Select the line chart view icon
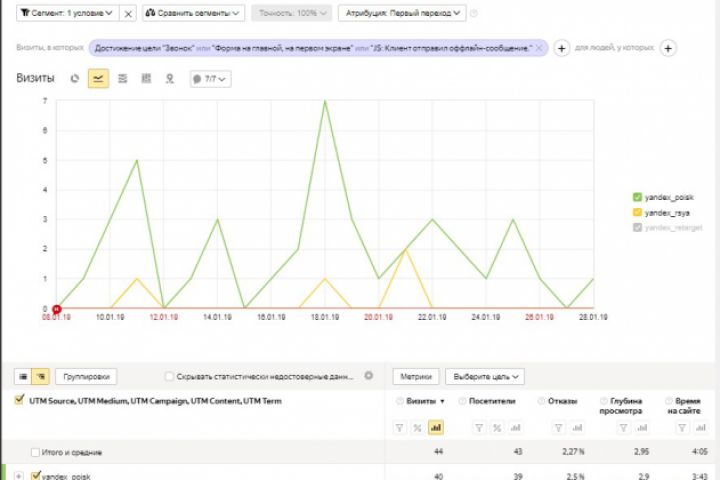The width and height of the screenshot is (720, 480). (x=98, y=79)
